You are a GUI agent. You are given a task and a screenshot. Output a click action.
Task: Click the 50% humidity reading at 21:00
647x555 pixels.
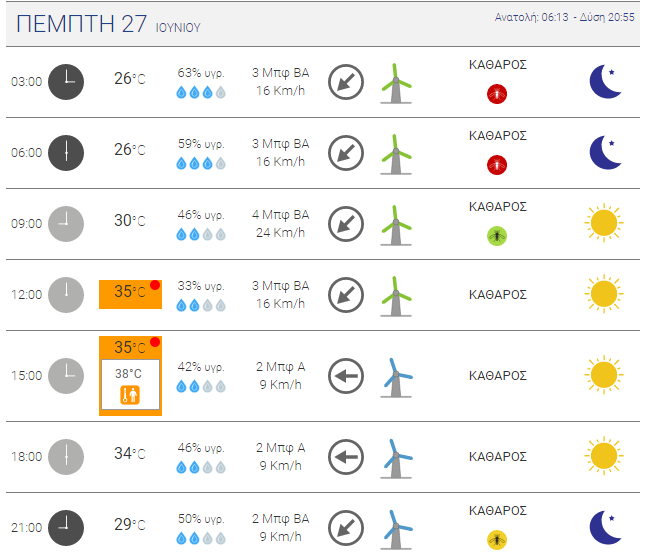pyautogui.click(x=201, y=519)
